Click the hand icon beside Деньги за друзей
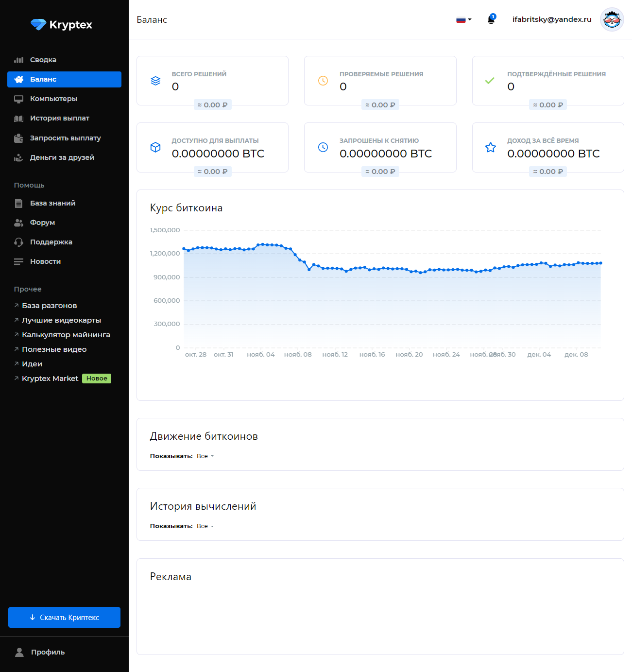 [19, 157]
